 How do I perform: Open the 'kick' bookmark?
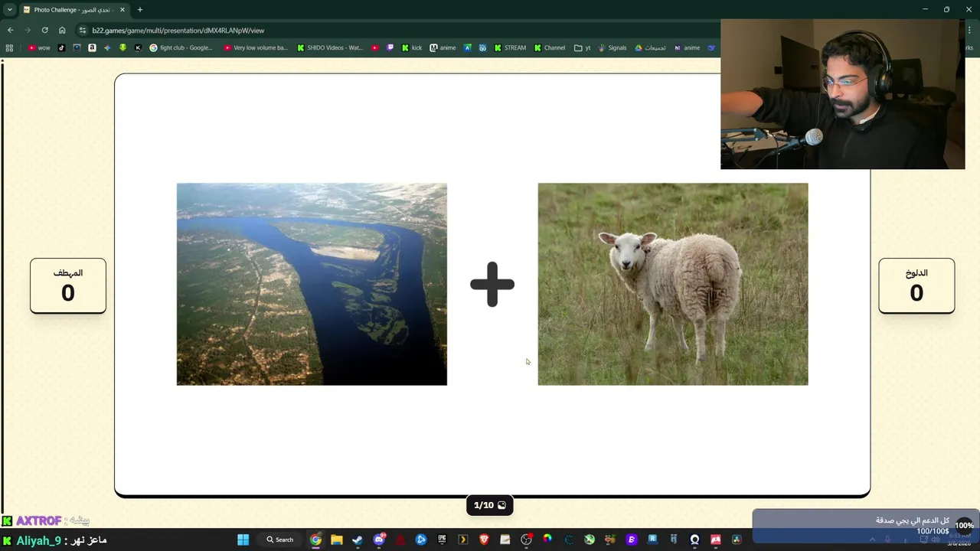(412, 47)
